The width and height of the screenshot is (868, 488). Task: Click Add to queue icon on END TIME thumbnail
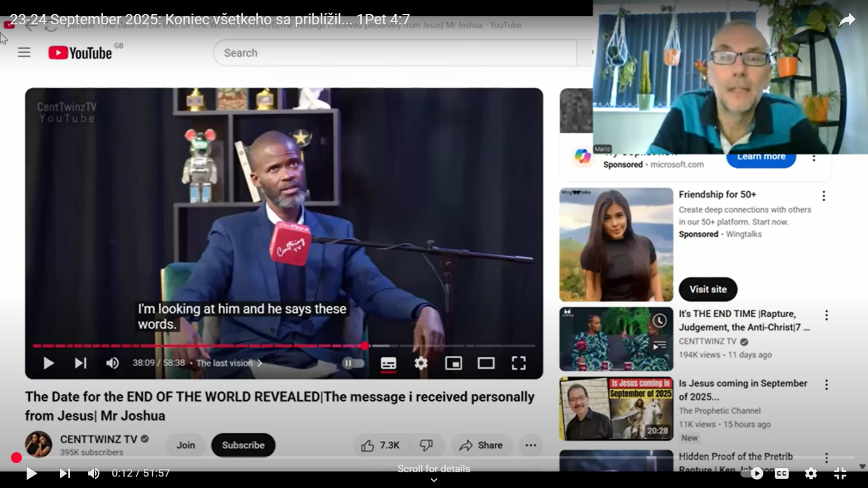[659, 345]
